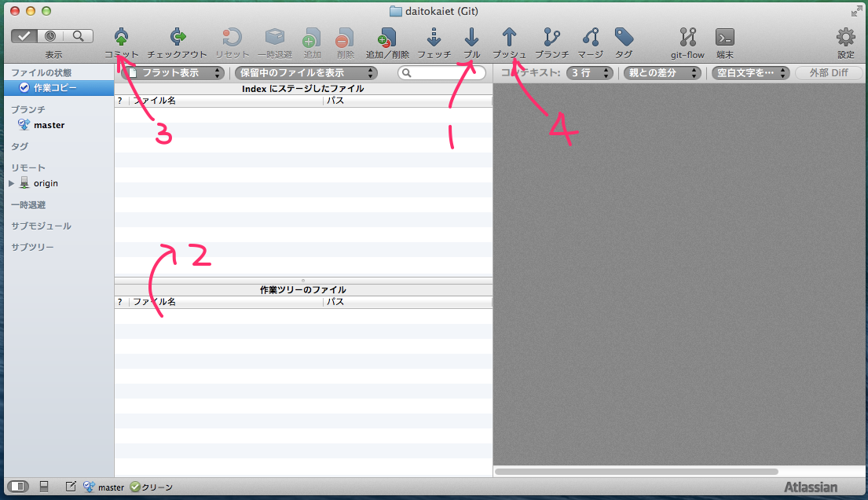Click the 追加/削除 toolbar icon
The image size is (868, 500).
tap(387, 37)
